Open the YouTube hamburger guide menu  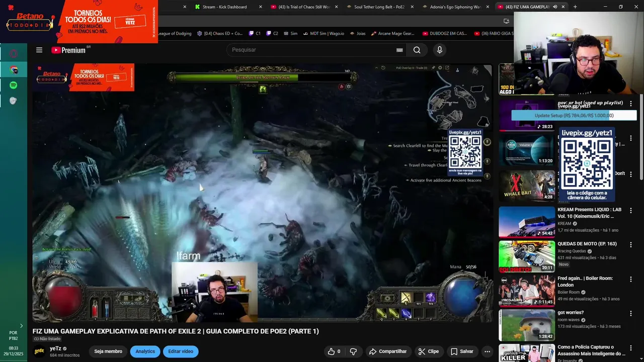coord(39,50)
